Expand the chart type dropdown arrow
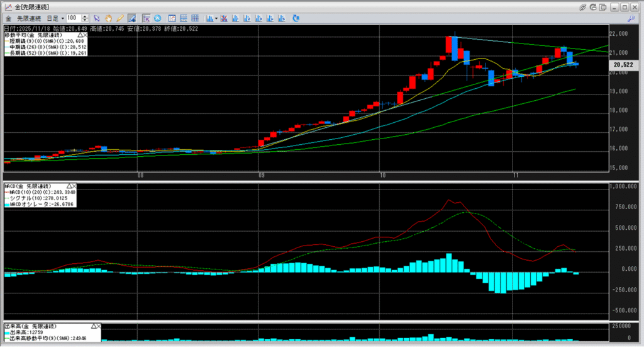 pyautogui.click(x=216, y=18)
